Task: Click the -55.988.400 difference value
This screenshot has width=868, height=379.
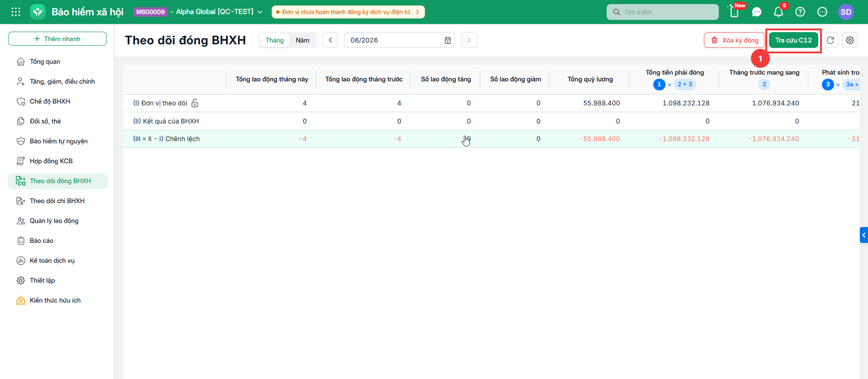Action: 599,139
